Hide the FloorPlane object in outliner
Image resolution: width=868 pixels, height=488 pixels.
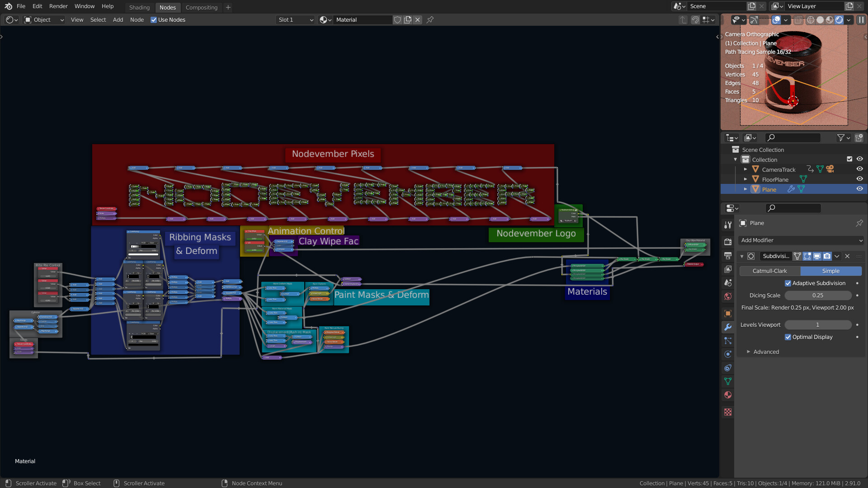860,179
